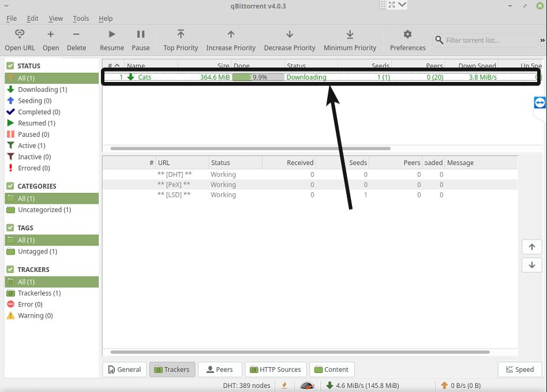Image resolution: width=547 pixels, height=392 pixels.
Task: Switch to the HTTP Sources tab
Action: 276,369
